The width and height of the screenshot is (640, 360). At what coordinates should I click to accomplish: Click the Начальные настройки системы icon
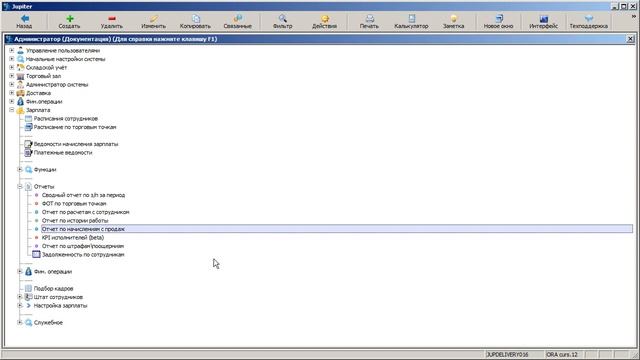coord(20,59)
